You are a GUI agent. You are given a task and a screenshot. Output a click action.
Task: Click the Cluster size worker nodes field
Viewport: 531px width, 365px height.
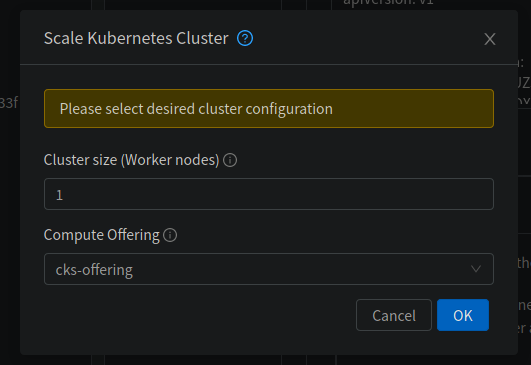tap(269, 194)
